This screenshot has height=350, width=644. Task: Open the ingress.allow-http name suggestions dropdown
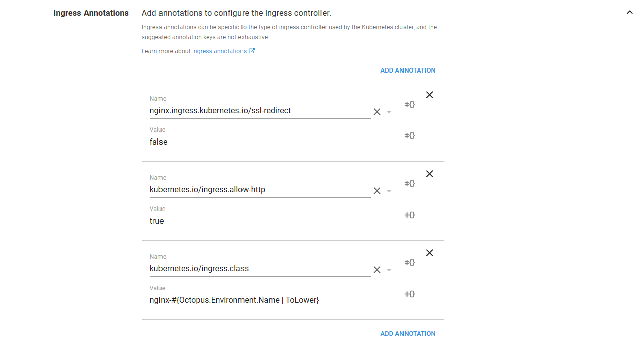point(389,191)
